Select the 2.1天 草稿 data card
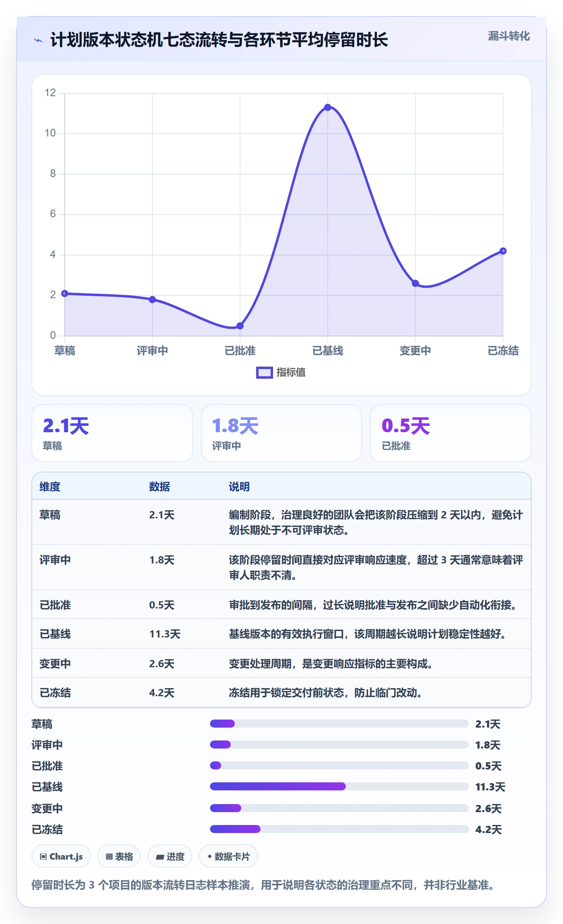Image resolution: width=563 pixels, height=924 pixels. (112, 433)
